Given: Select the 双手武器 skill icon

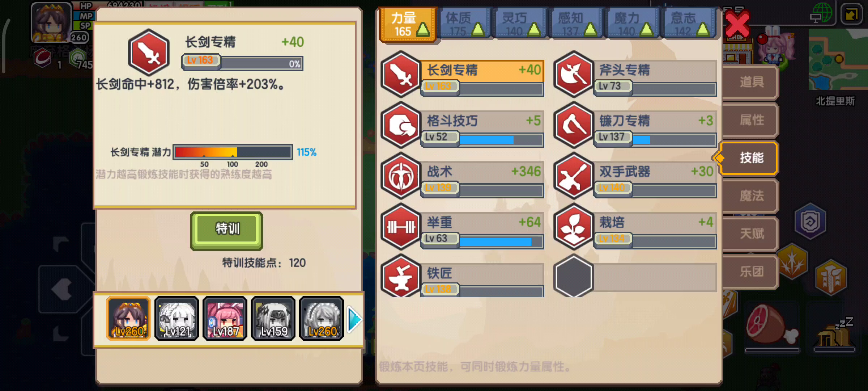Looking at the screenshot, I should coord(574,176).
